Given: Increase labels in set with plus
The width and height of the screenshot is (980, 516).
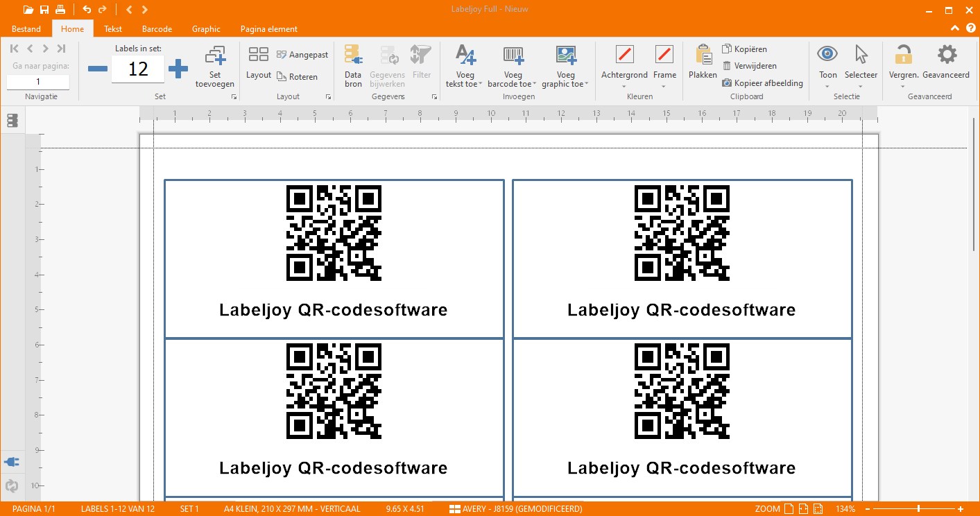Looking at the screenshot, I should tap(178, 69).
